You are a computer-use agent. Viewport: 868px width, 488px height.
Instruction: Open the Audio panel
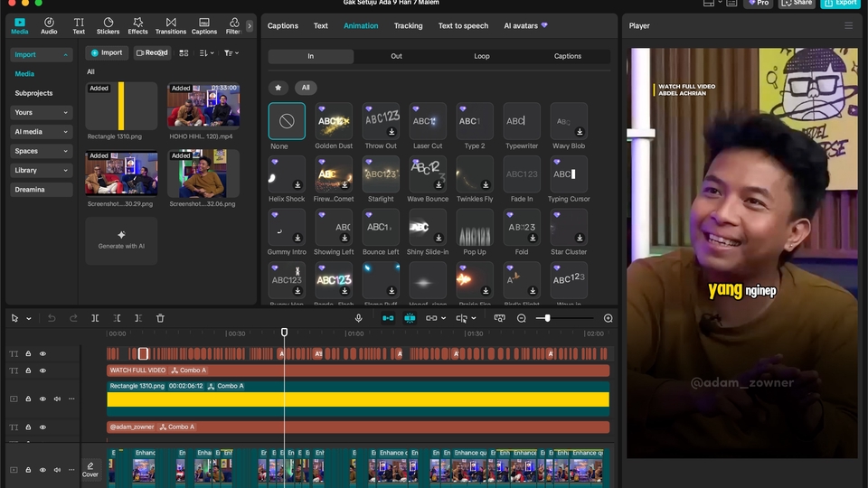(x=49, y=25)
